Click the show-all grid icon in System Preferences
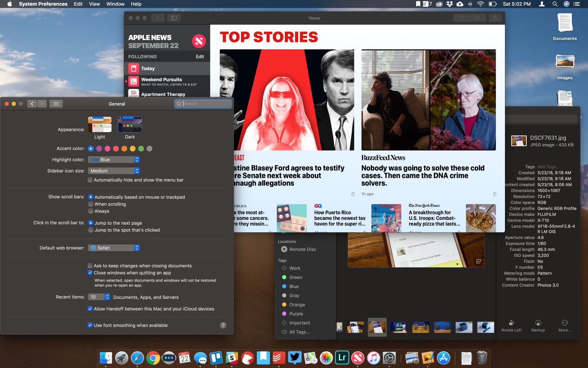The image size is (588, 368). pos(56,104)
